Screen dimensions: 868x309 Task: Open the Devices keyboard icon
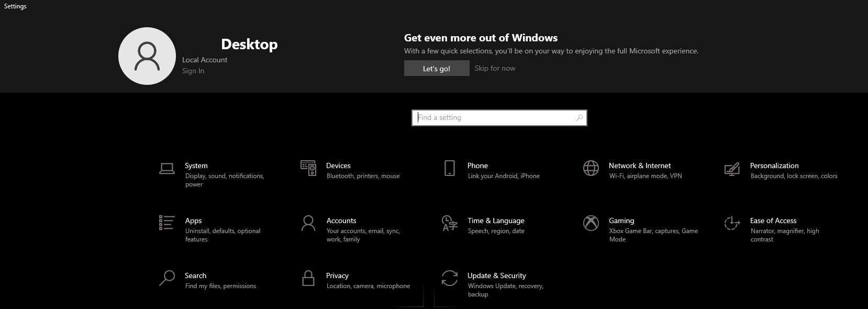coord(308,168)
